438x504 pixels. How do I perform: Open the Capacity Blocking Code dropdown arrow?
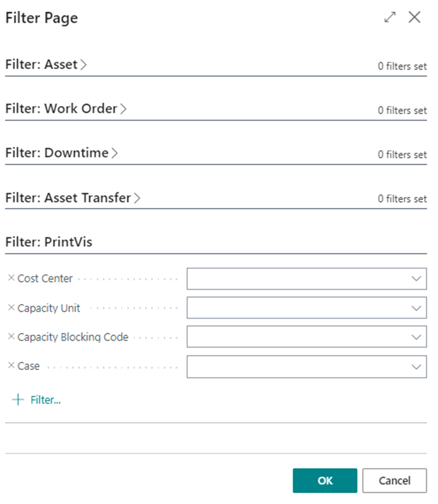(x=416, y=337)
